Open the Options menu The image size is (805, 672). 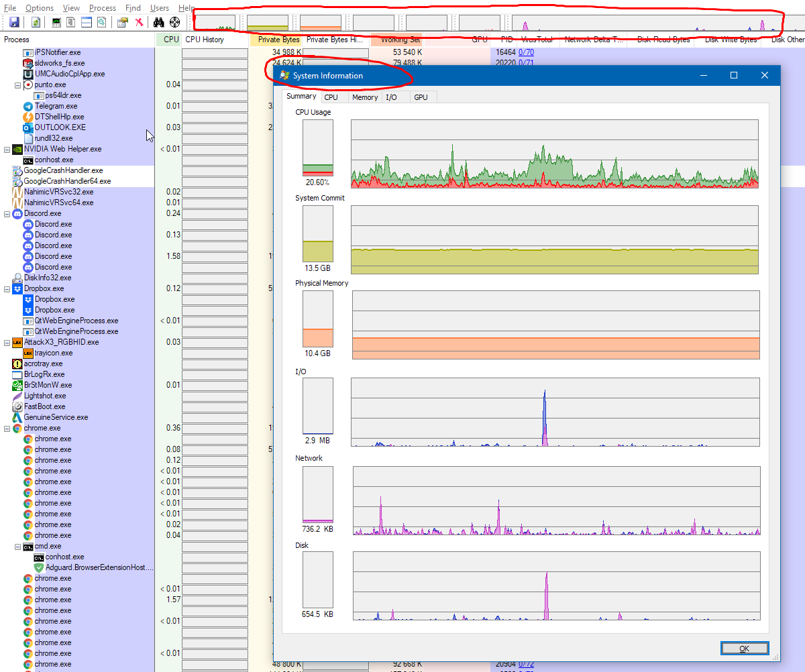(x=40, y=8)
